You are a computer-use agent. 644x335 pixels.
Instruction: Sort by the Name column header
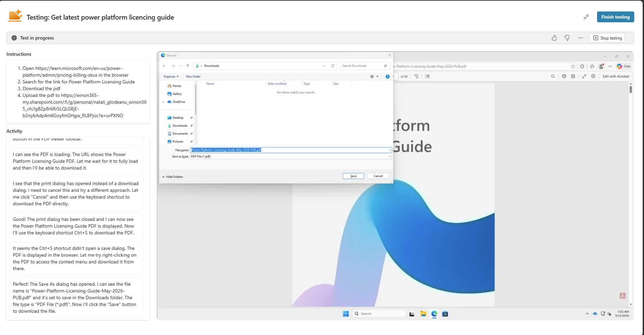click(210, 83)
